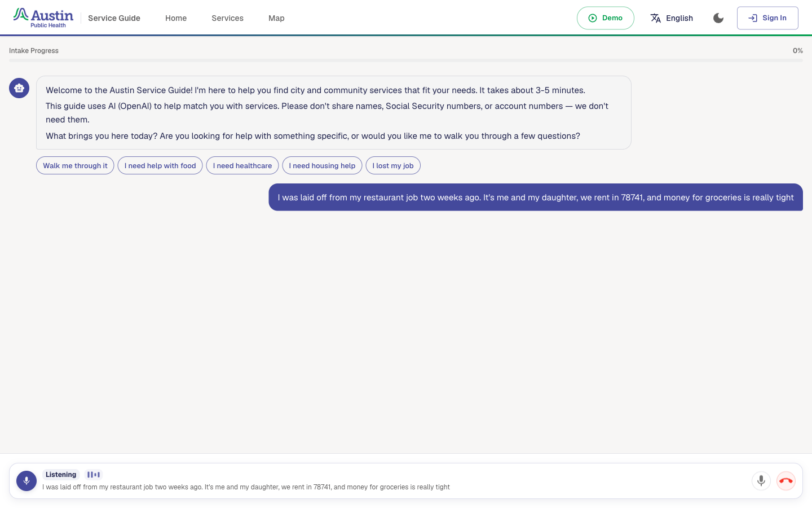End the voice call with the red phone icon
The width and height of the screenshot is (812, 508).
786,481
